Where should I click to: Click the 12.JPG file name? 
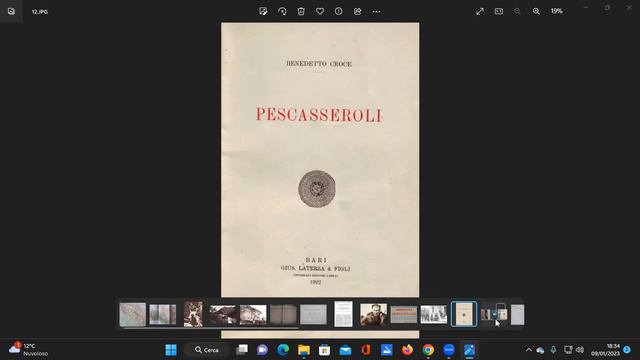[40, 12]
